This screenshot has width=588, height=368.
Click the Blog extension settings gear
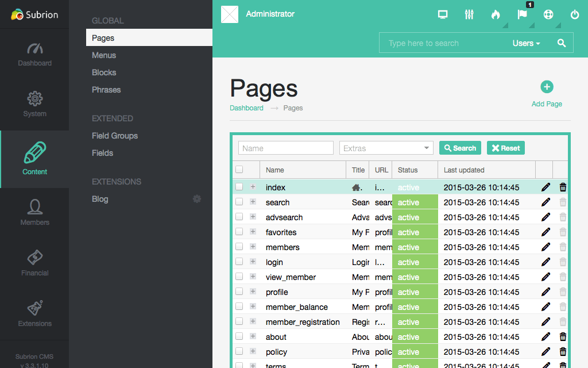[197, 199]
